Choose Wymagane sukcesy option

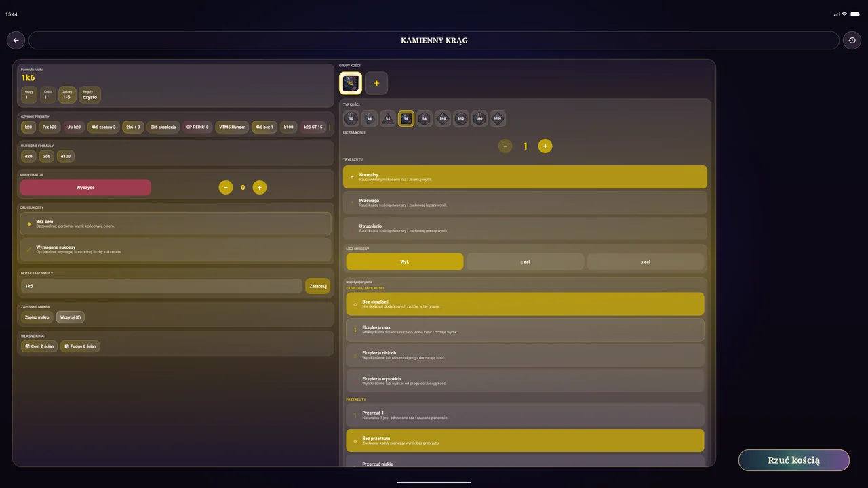click(176, 249)
